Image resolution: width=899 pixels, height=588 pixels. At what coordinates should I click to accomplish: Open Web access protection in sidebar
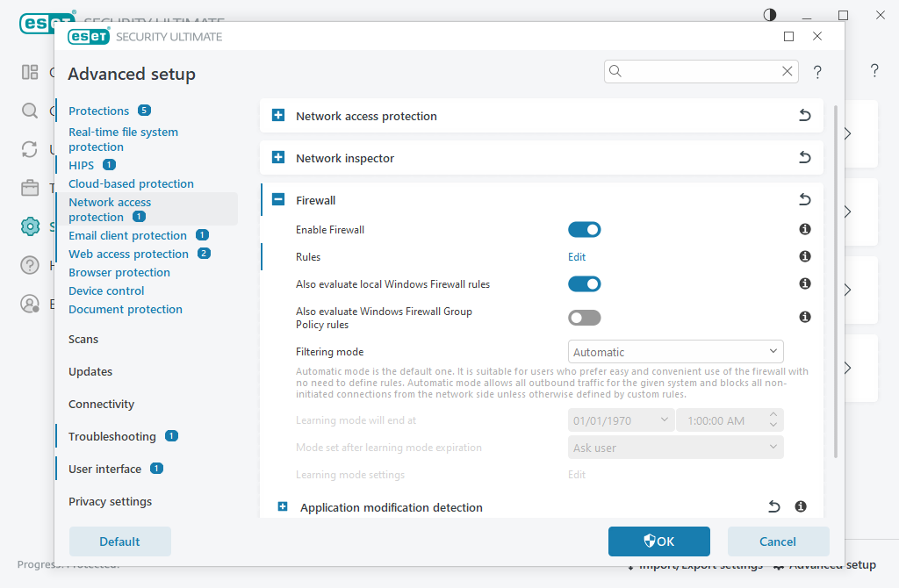click(x=128, y=254)
